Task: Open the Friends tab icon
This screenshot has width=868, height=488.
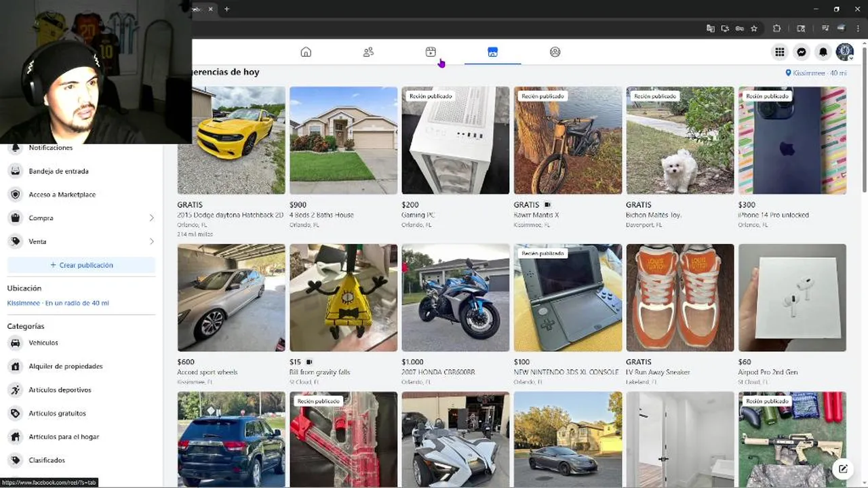Action: (x=368, y=52)
